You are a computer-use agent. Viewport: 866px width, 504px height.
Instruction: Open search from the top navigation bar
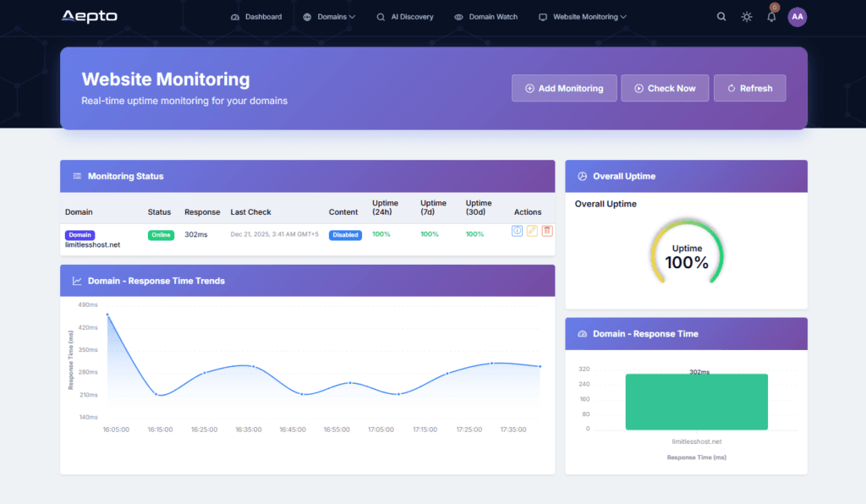coord(721,16)
